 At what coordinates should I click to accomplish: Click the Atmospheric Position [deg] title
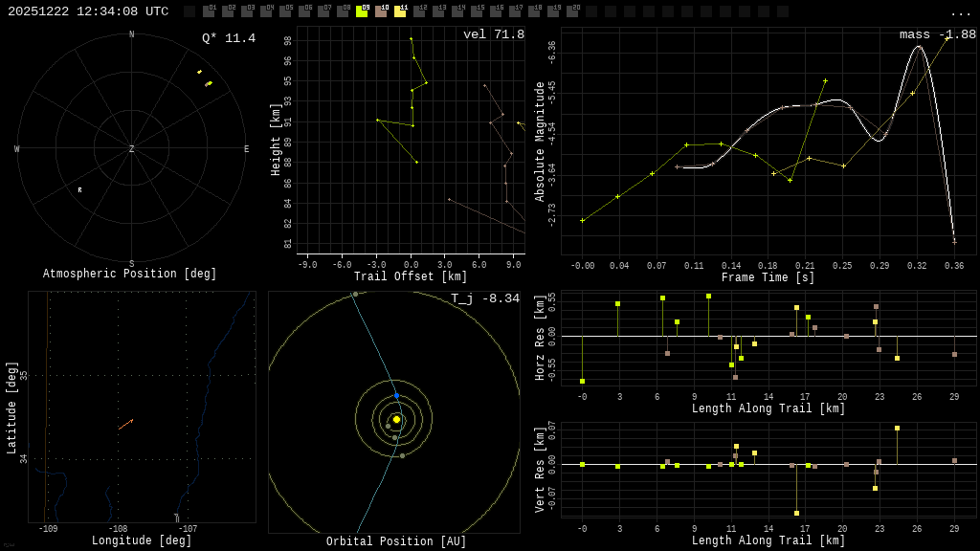point(129,274)
